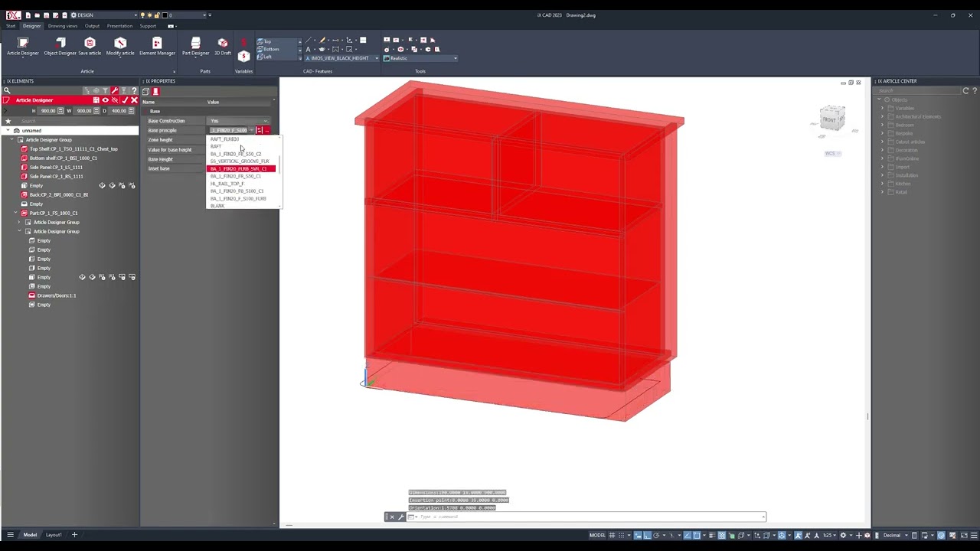Cancel with the X in Article Designer bar

coord(134,100)
